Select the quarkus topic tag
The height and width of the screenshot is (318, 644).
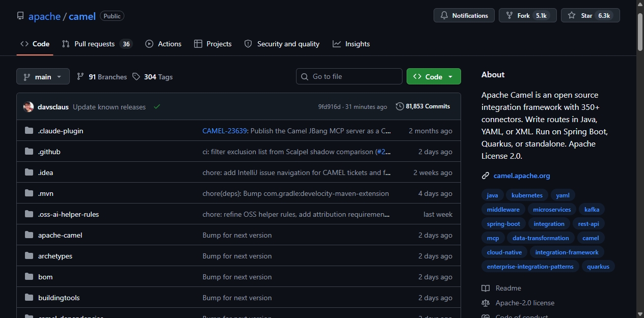pyautogui.click(x=598, y=267)
